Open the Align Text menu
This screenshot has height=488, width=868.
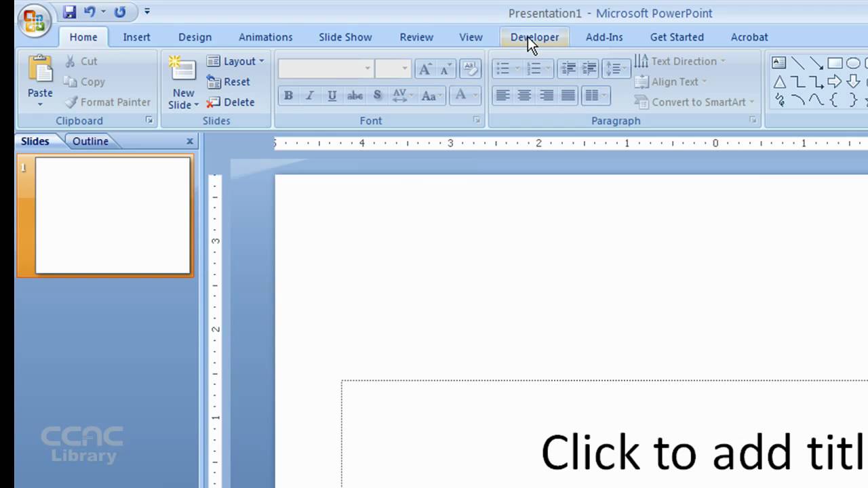(671, 81)
